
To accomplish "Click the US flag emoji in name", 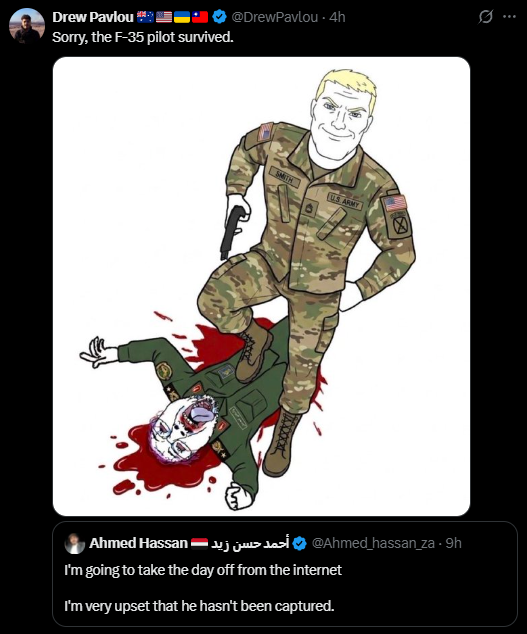I will (x=164, y=17).
